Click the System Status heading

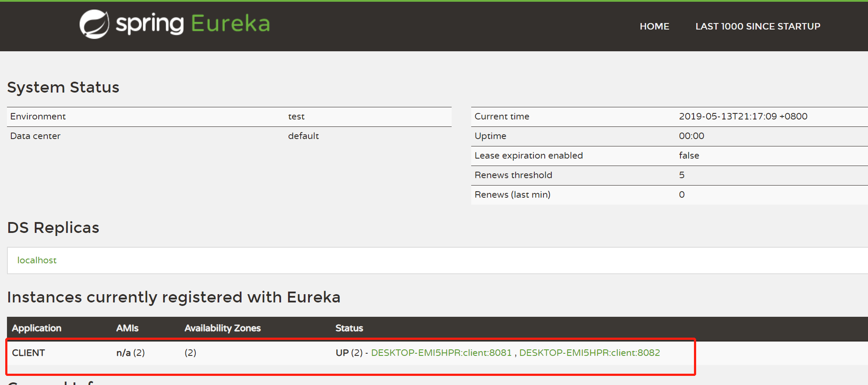63,87
